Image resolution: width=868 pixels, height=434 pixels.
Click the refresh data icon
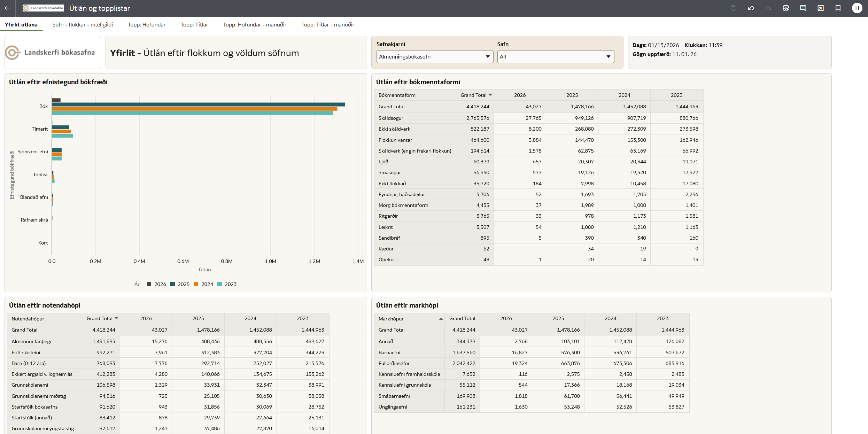click(x=785, y=8)
